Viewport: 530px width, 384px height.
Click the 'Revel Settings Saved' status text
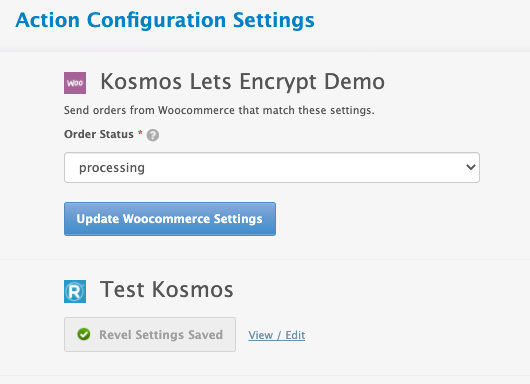[x=161, y=335]
